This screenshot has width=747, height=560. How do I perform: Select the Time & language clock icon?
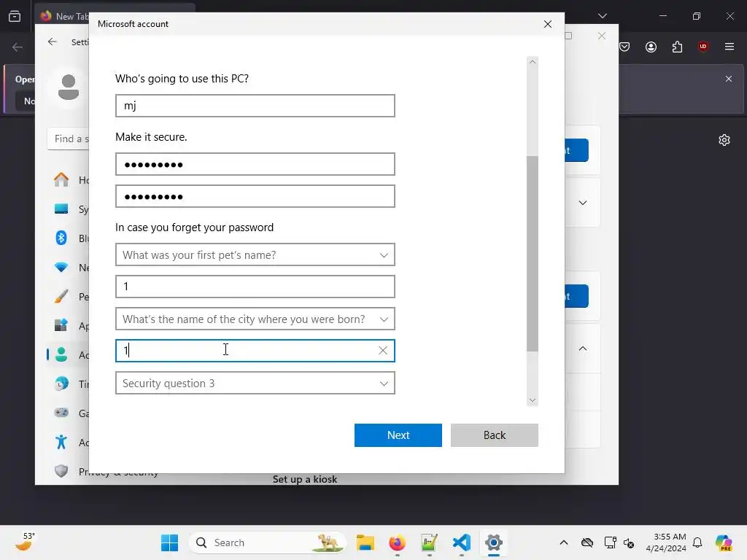pos(61,384)
